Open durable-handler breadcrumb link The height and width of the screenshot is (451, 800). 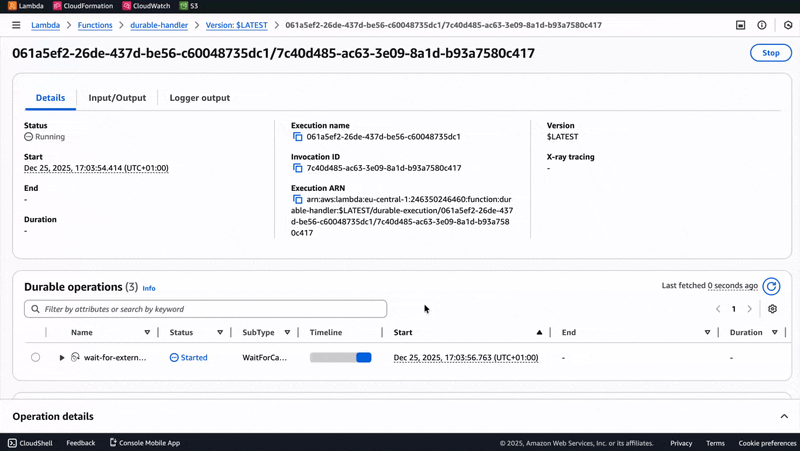click(x=159, y=25)
